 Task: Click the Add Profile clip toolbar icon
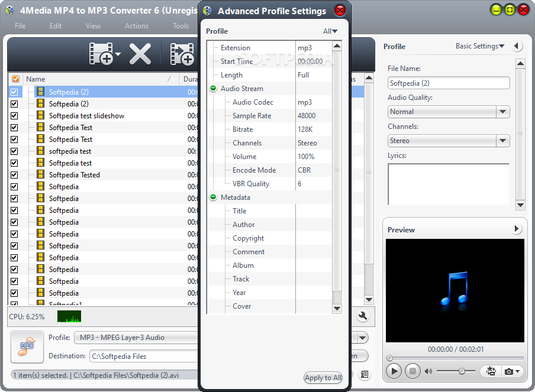click(182, 54)
